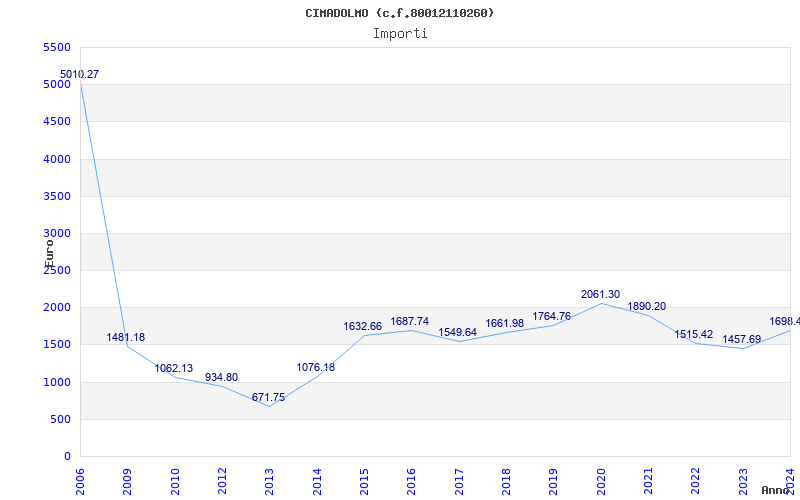Click the 2014 x-axis year label

pyautogui.click(x=317, y=481)
